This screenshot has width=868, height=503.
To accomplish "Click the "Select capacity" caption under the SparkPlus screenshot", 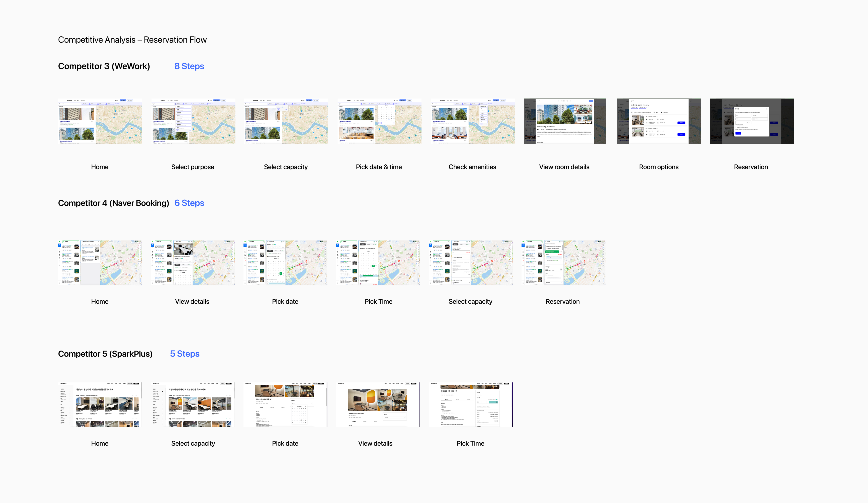I will [193, 443].
